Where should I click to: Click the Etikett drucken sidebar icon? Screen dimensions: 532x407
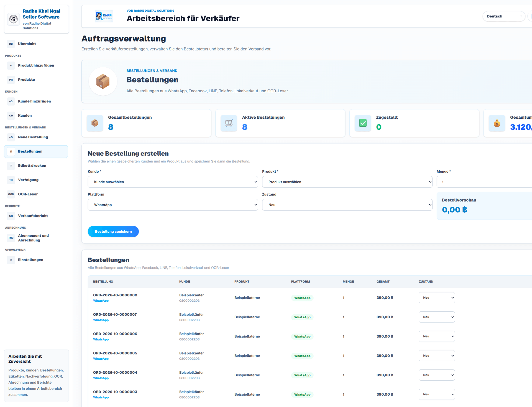tap(11, 166)
